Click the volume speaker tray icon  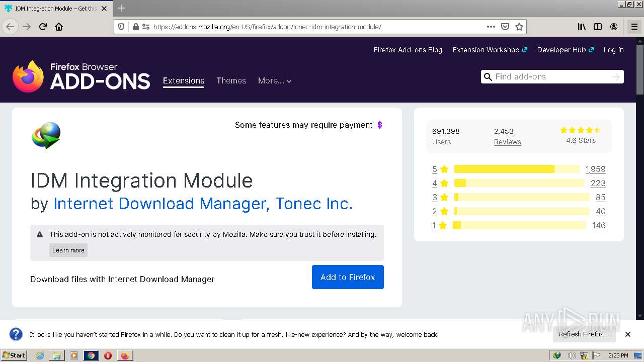[x=572, y=355]
